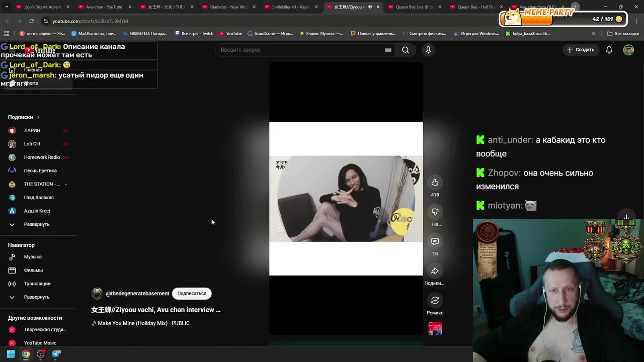644x362 pixels.
Task: Open the account avatar menu
Action: click(628, 50)
